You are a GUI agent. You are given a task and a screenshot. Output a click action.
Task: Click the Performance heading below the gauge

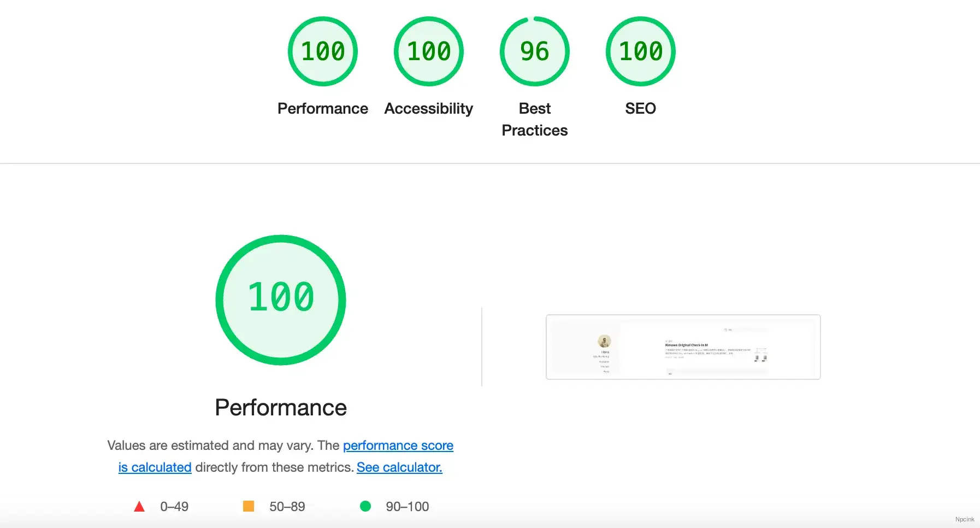[281, 407]
